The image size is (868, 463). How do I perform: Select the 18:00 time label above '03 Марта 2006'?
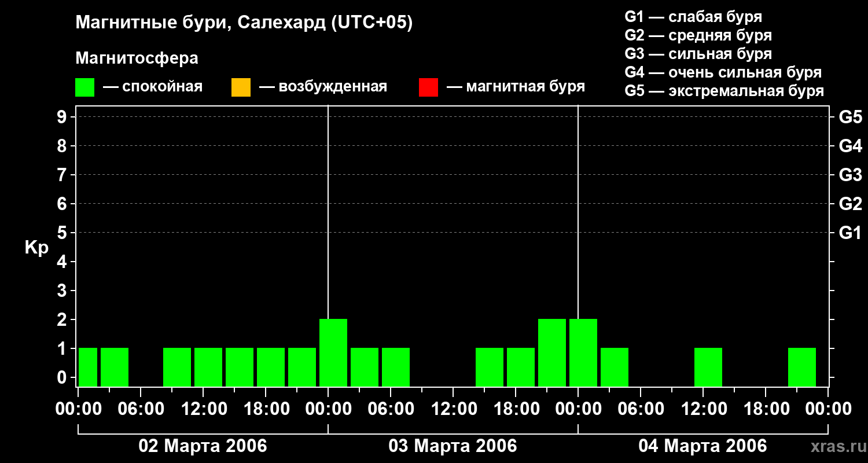[x=516, y=409]
